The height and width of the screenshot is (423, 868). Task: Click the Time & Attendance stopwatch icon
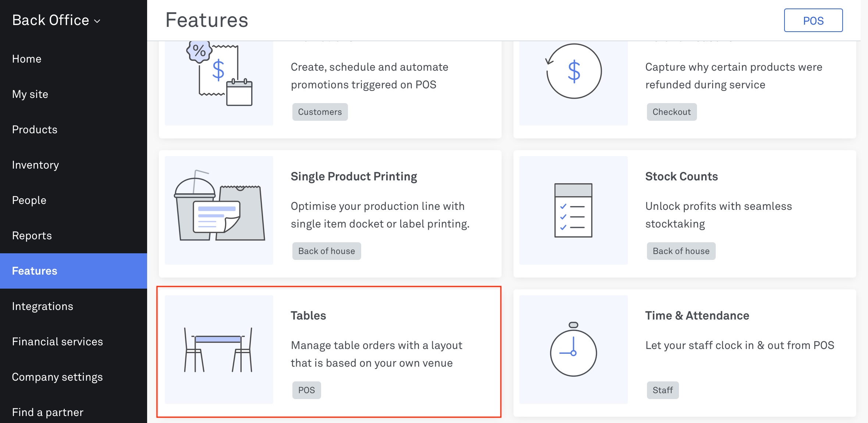[573, 349]
